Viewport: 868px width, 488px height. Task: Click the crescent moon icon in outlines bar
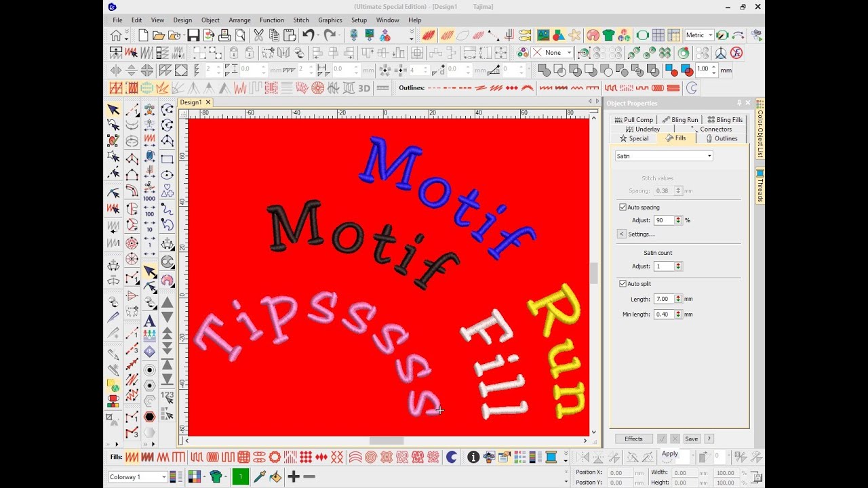(x=692, y=88)
